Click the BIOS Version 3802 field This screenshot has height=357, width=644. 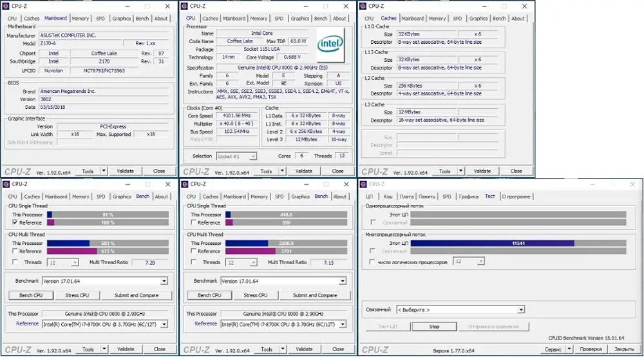pyautogui.click(x=104, y=99)
